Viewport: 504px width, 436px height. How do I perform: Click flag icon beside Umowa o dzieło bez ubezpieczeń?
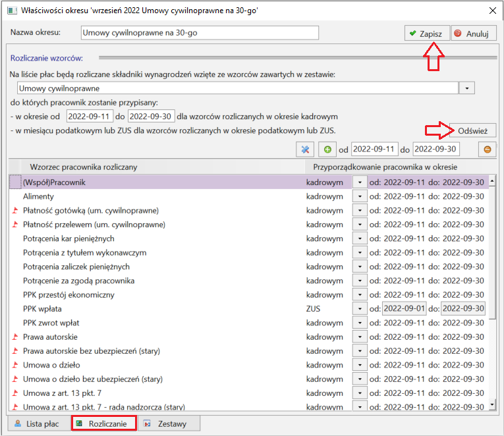(x=15, y=379)
